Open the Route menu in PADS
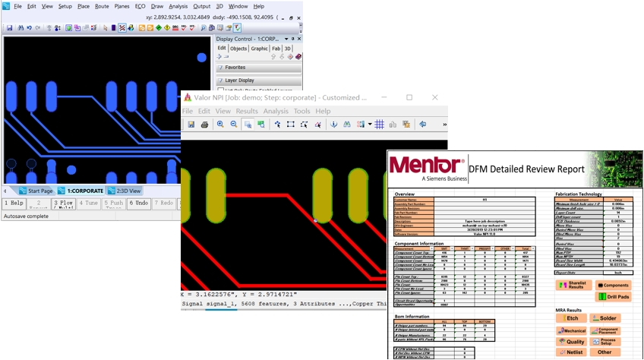644x360 pixels. 102,6
